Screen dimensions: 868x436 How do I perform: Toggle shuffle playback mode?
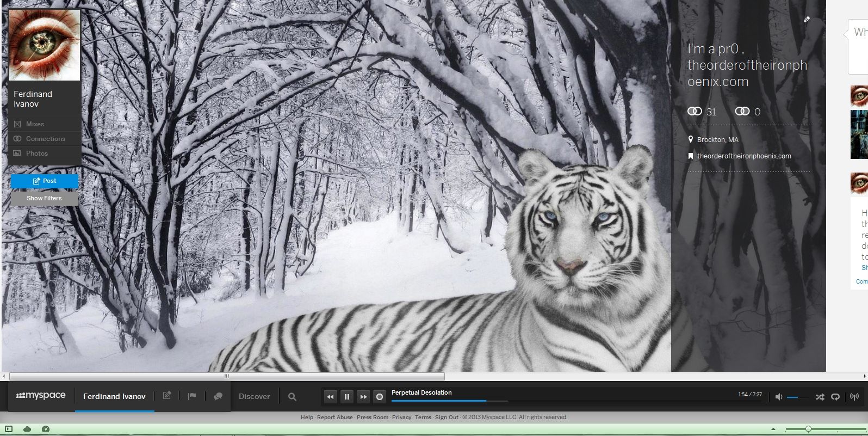coord(820,397)
